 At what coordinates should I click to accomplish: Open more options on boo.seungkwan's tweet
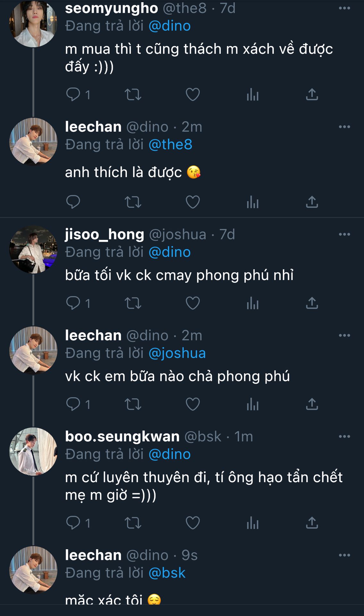[344, 437]
